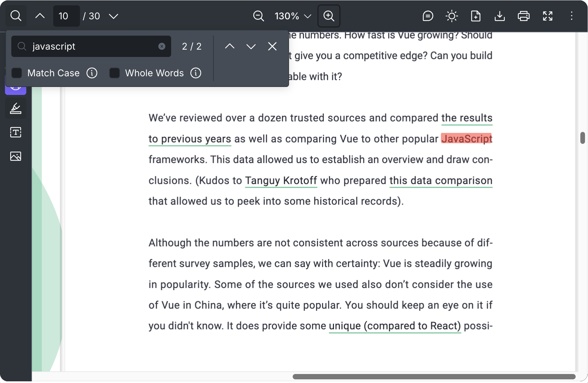Click the highlighted JavaScript search match
Image resolution: width=588 pixels, height=383 pixels.
[467, 139]
